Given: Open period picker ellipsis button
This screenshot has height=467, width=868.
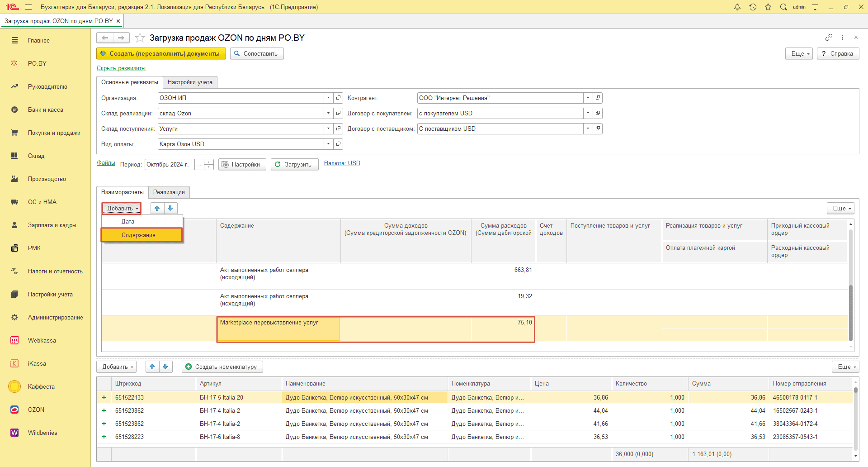Looking at the screenshot, I should (199, 164).
